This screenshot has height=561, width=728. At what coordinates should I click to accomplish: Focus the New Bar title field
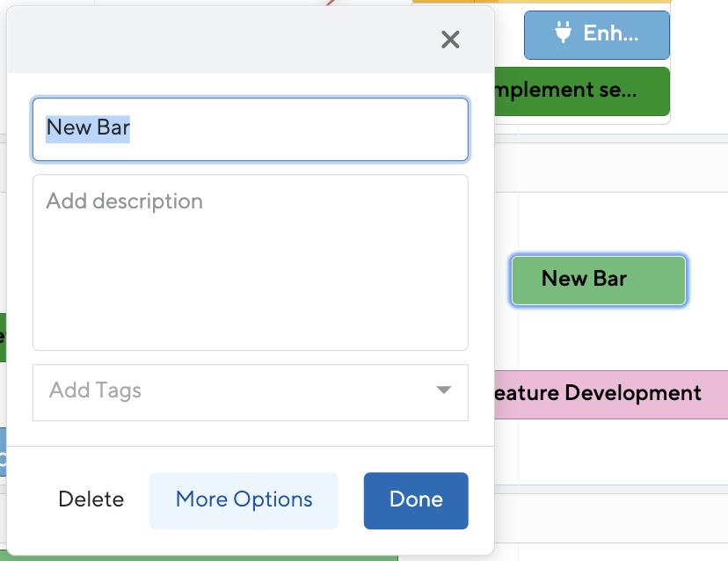click(x=251, y=129)
